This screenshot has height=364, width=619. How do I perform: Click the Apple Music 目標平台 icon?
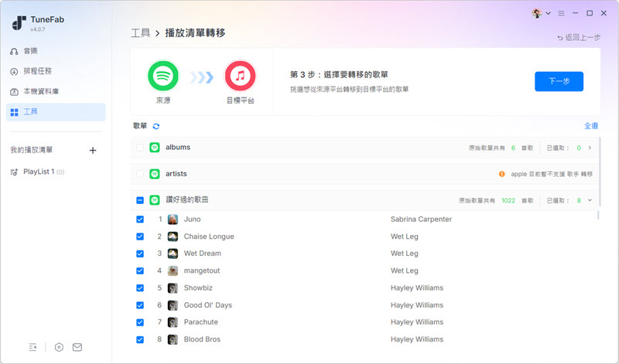click(x=240, y=76)
